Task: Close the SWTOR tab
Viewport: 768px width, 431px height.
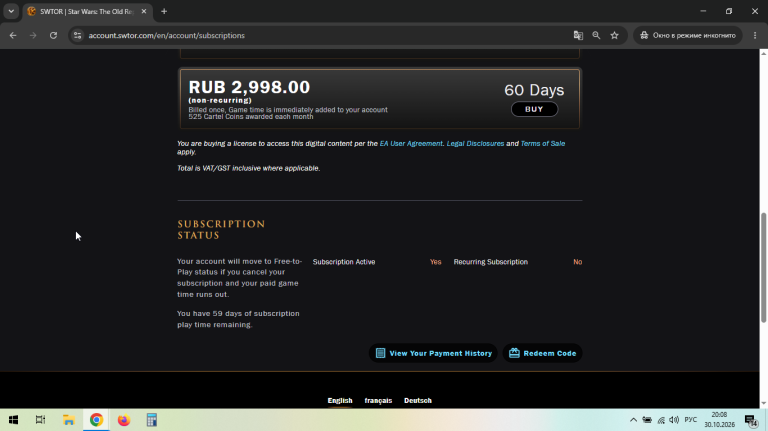Action: (x=144, y=11)
